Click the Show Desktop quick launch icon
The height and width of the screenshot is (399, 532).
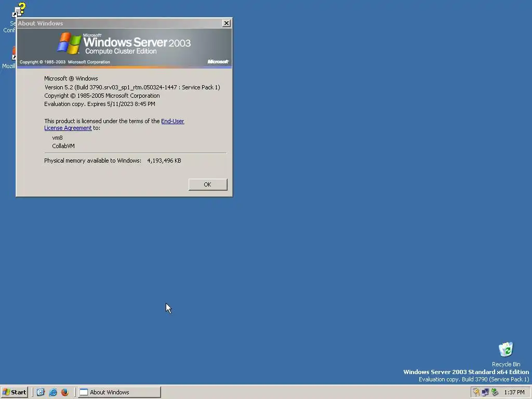pyautogui.click(x=41, y=392)
